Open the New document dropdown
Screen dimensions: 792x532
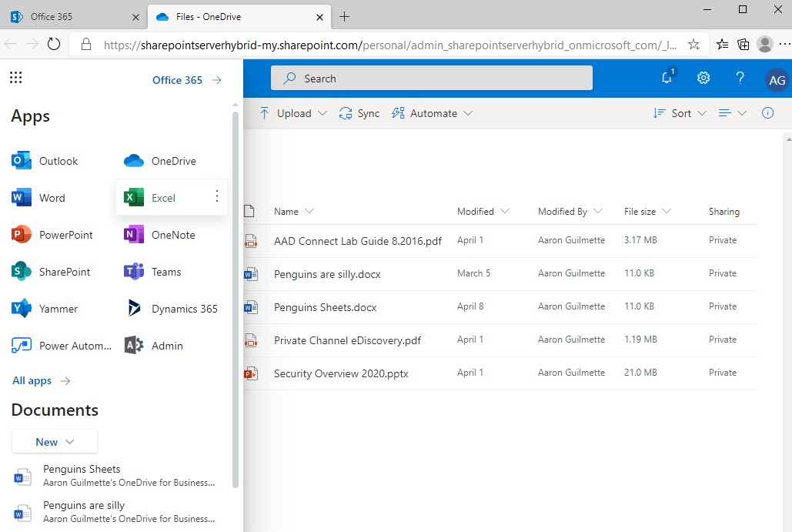pos(55,442)
